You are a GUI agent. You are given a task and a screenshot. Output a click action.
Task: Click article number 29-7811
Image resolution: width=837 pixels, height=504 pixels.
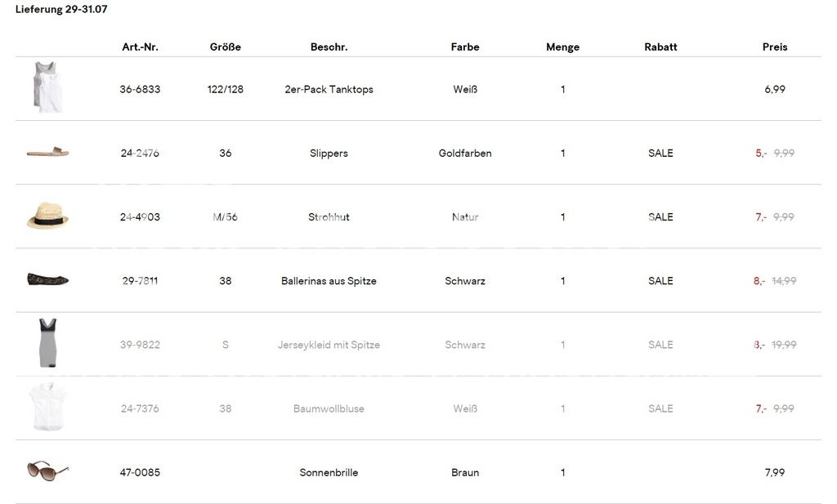tap(140, 280)
